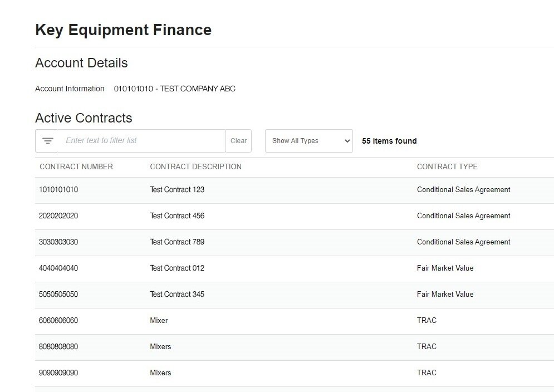Select the Test Contract 123 description

click(177, 190)
